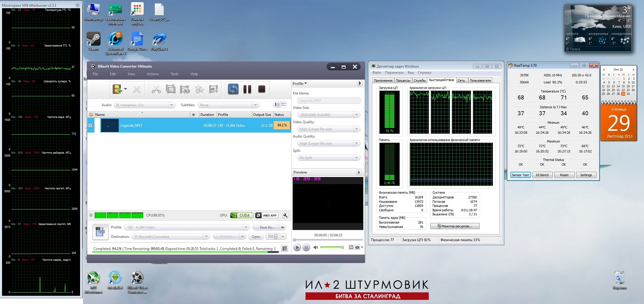
Task: Open the PlayClaw 5 shortcut
Action: [159, 41]
